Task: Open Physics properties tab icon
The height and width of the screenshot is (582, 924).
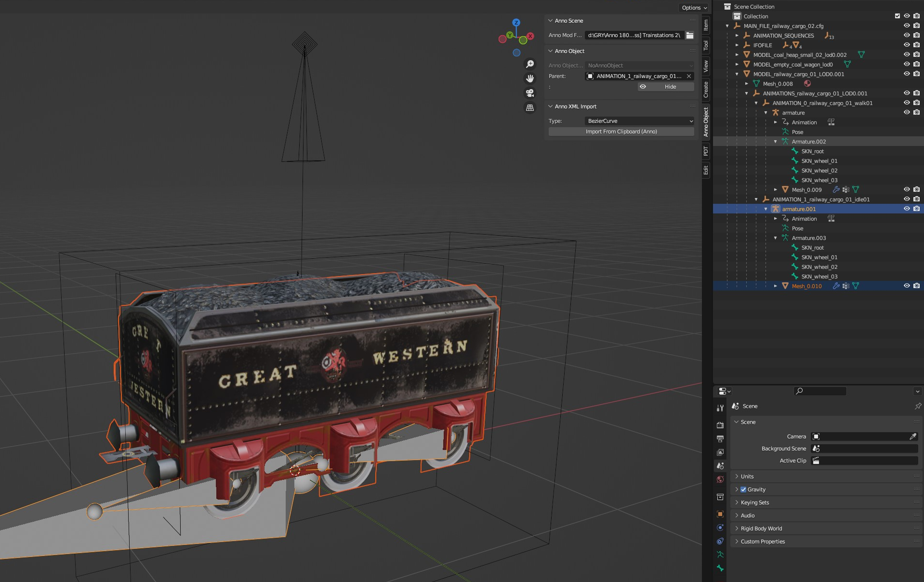Action: [x=720, y=528]
